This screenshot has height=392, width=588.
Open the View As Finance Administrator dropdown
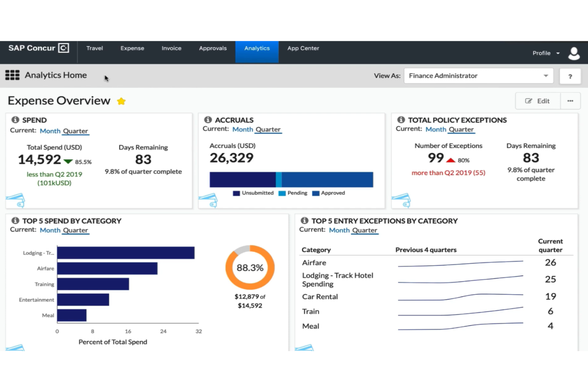point(478,76)
